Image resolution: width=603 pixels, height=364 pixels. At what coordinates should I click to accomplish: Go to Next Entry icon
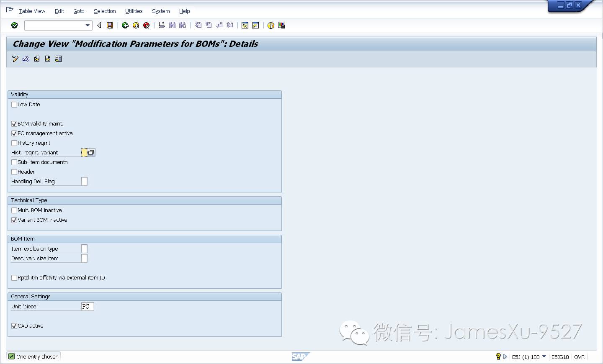coord(48,59)
